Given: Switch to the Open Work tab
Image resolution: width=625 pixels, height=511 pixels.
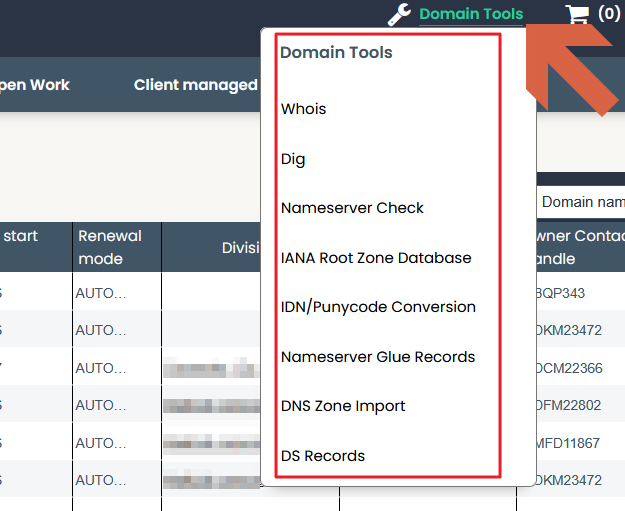Looking at the screenshot, I should [x=34, y=85].
